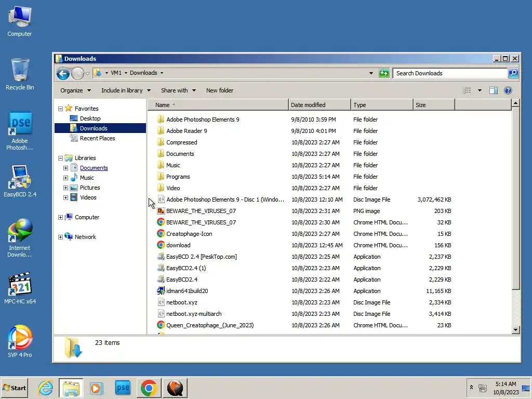Click the file list scroll down arrow
The width and height of the screenshot is (532, 399).
coord(515,329)
